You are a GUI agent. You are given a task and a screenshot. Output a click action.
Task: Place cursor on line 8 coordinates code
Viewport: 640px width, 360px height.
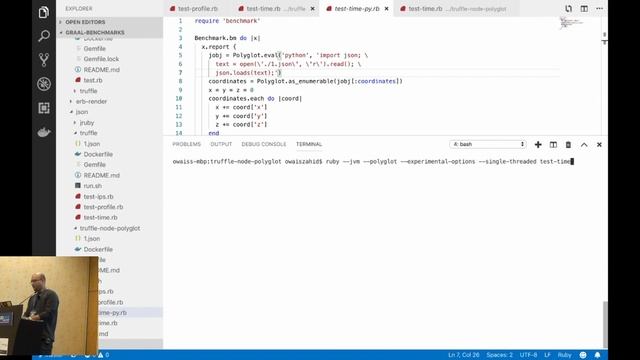[305, 81]
